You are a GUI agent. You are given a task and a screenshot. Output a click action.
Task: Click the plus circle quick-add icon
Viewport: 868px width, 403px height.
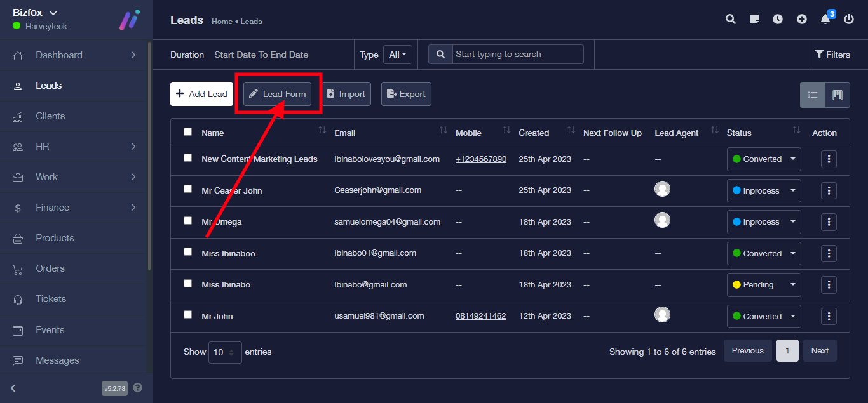pyautogui.click(x=802, y=19)
